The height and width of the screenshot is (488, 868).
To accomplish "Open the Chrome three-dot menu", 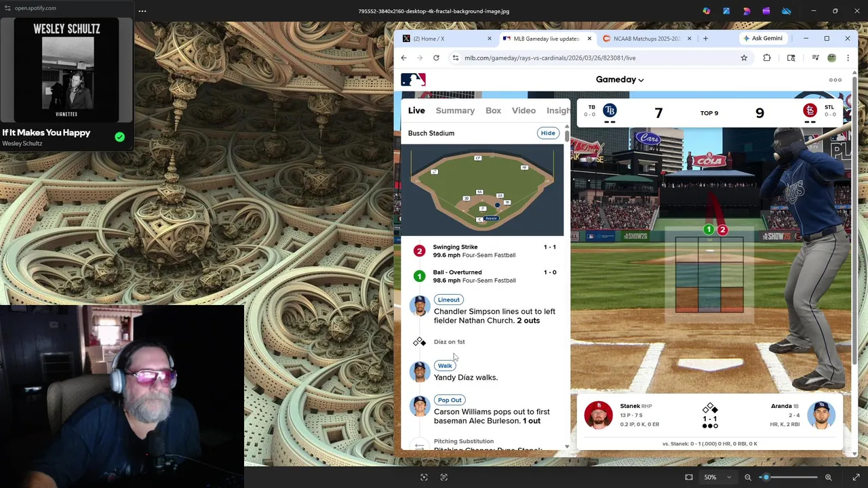I will point(848,58).
